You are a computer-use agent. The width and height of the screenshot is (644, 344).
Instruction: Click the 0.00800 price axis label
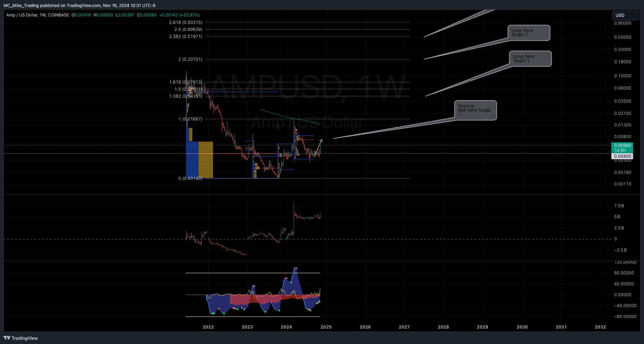623,137
